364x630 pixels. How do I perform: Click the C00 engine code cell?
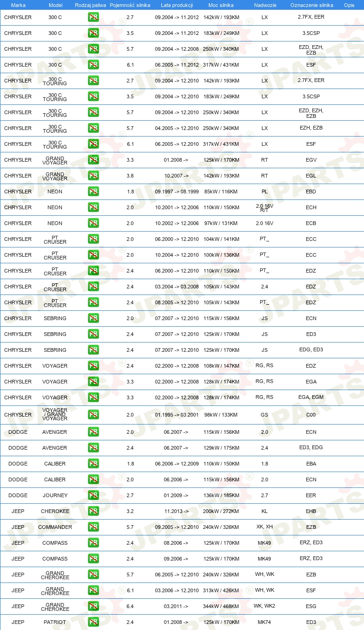pos(311,415)
